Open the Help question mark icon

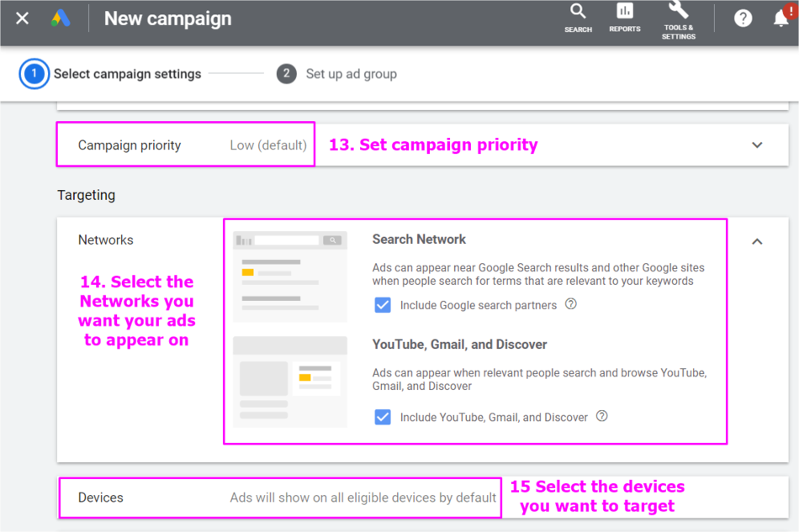743,18
